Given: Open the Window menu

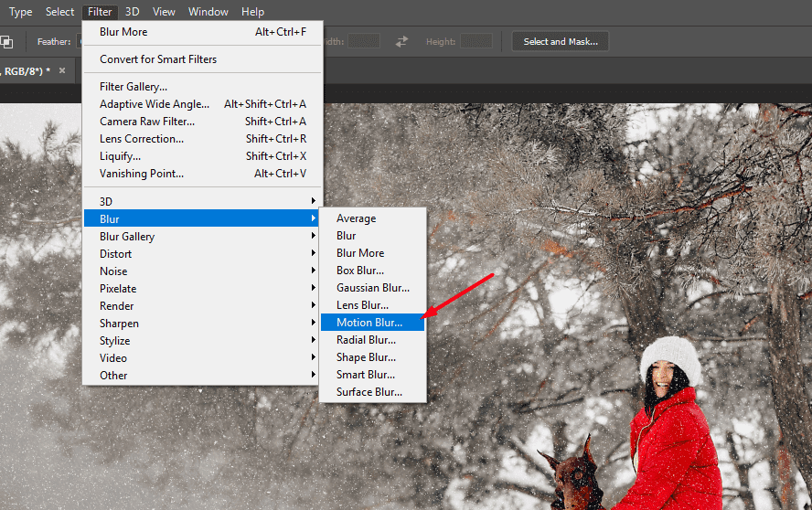Looking at the screenshot, I should [x=208, y=11].
